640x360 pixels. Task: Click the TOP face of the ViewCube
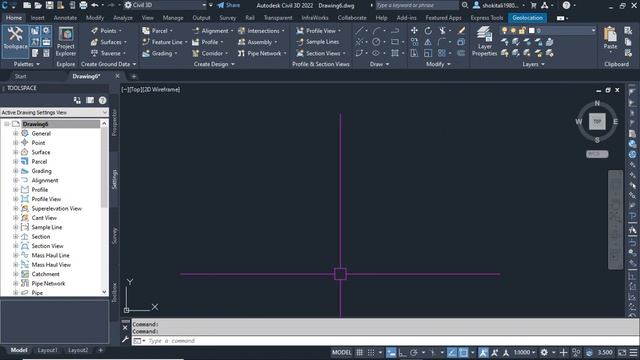point(597,122)
